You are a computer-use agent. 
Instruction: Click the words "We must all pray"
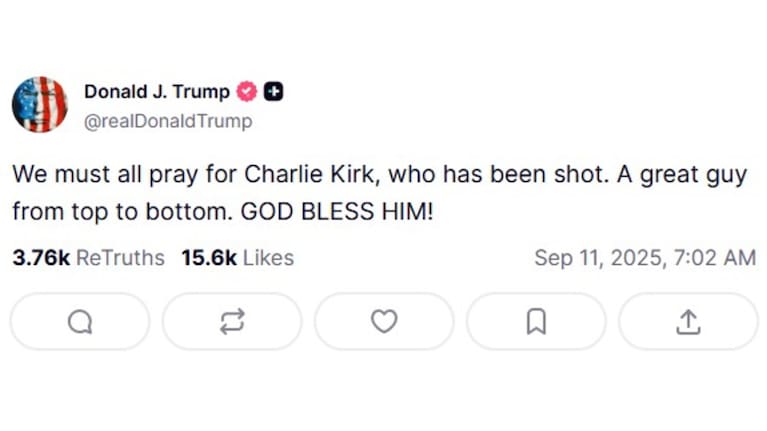pos(83,174)
